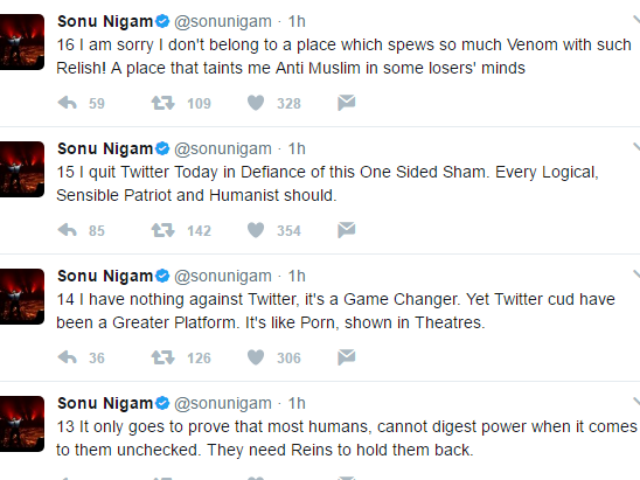Share tweet 15 via message envelope icon
This screenshot has height=480, width=640.
[347, 230]
